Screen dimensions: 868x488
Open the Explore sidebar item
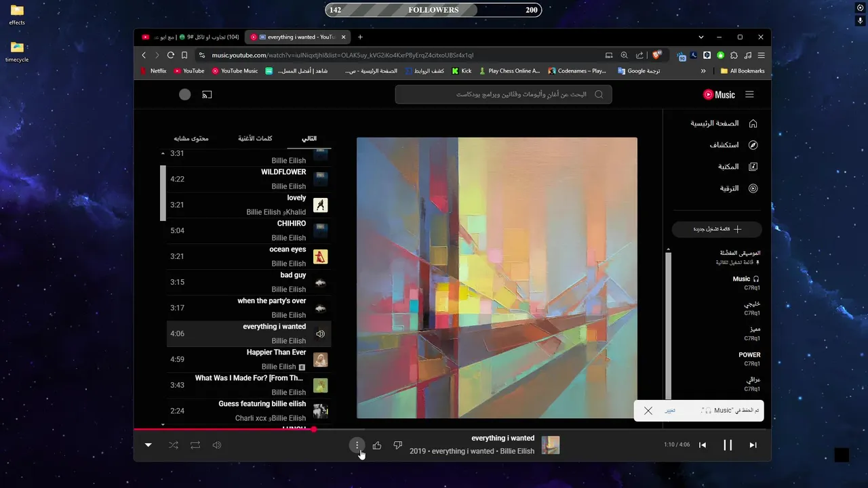pos(733,145)
